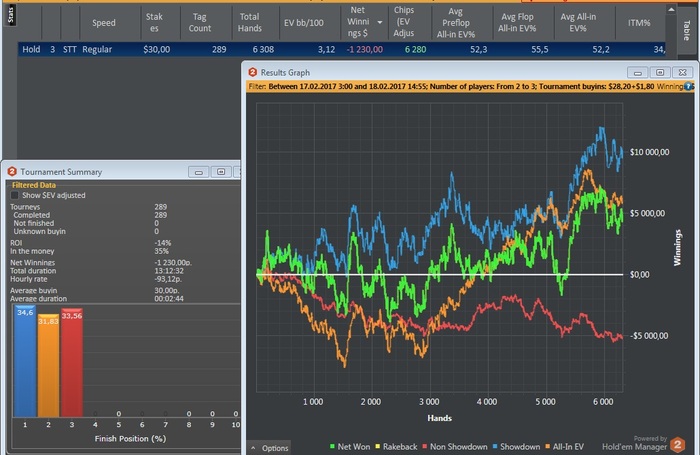700x455 pixels.
Task: Toggle Showdown series in graph legend
Action: (x=516, y=447)
